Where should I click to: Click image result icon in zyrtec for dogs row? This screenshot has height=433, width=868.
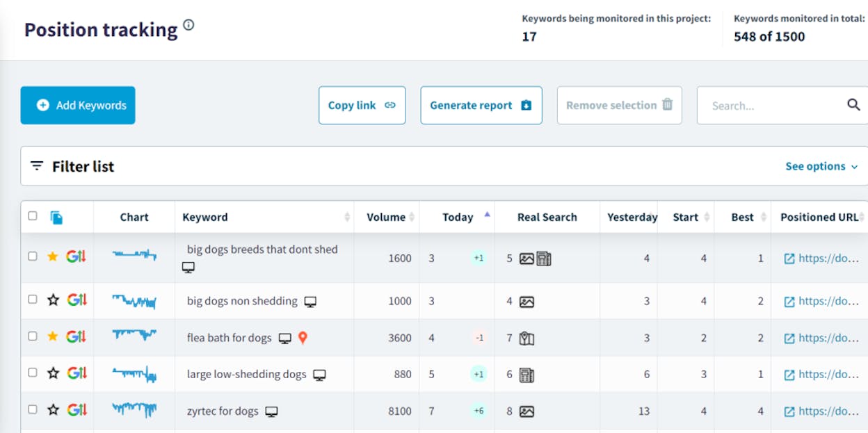point(527,411)
